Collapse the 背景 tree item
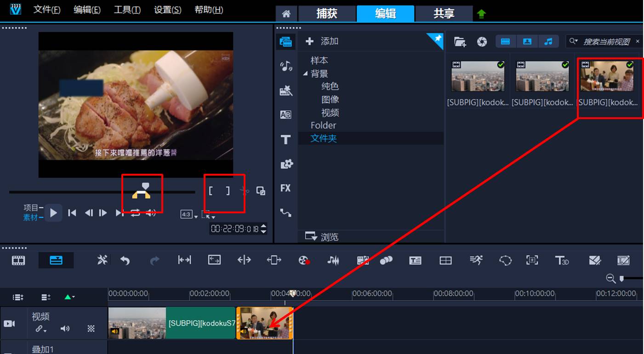The width and height of the screenshot is (644, 354). tap(306, 74)
